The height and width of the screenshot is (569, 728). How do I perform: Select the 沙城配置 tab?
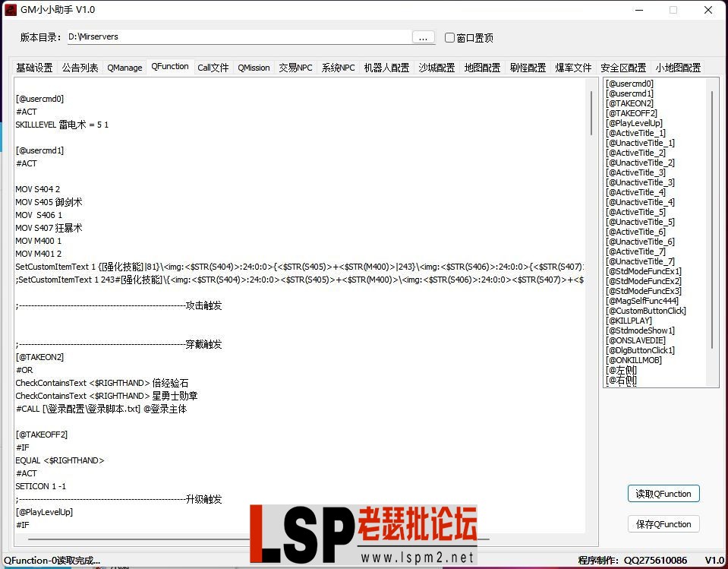click(x=436, y=67)
